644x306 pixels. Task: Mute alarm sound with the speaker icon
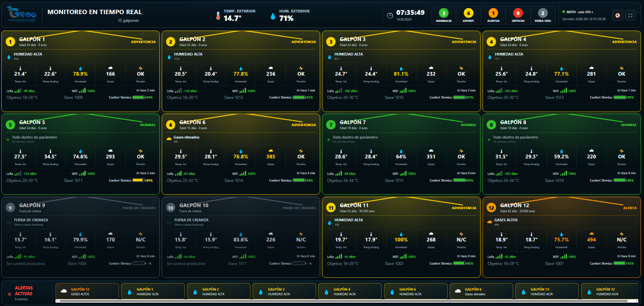617,15
